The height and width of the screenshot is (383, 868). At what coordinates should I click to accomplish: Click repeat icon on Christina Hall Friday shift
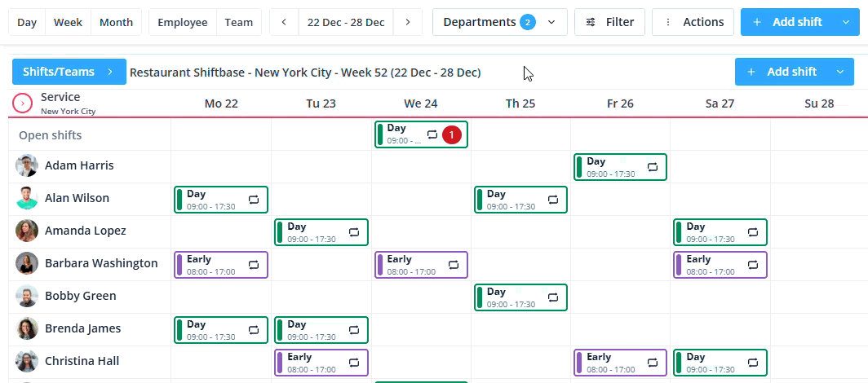[x=653, y=363]
